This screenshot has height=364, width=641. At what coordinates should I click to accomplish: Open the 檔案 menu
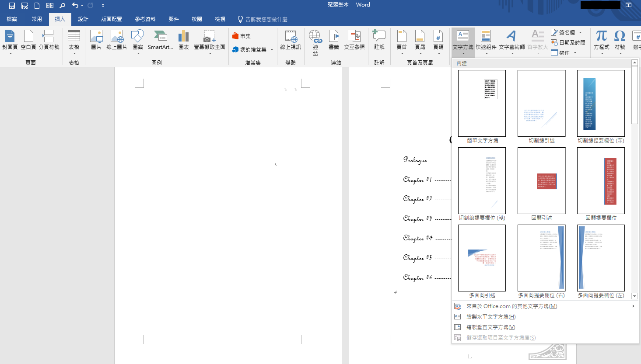tap(11, 19)
